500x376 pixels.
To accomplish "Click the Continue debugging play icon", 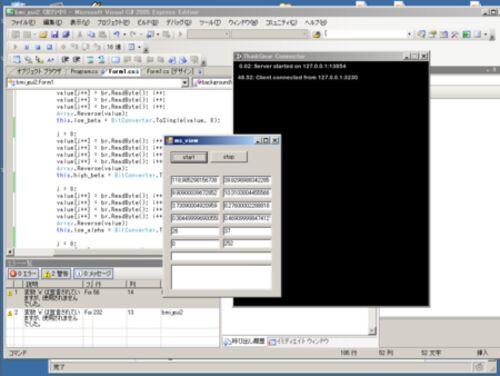I will (15, 47).
